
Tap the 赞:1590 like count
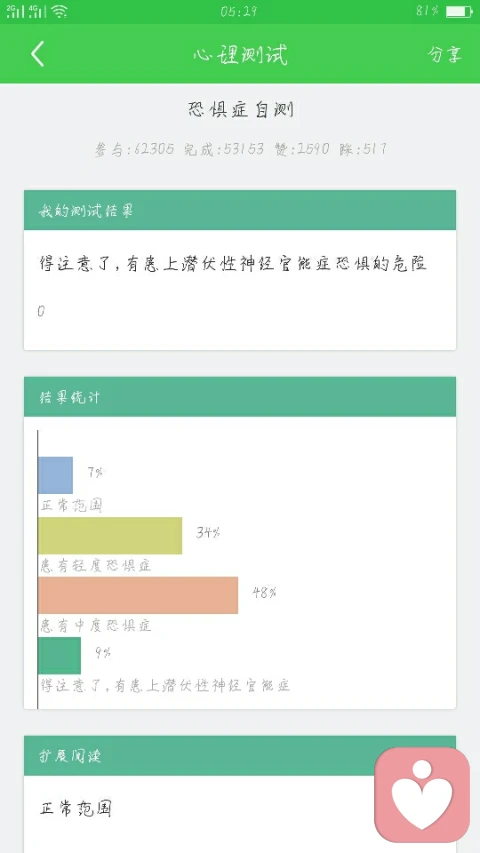coord(302,149)
